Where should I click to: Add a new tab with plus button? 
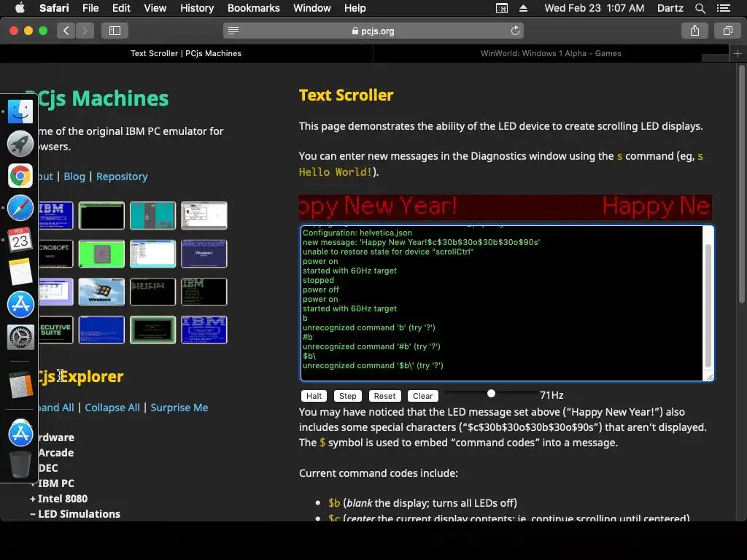click(x=738, y=53)
